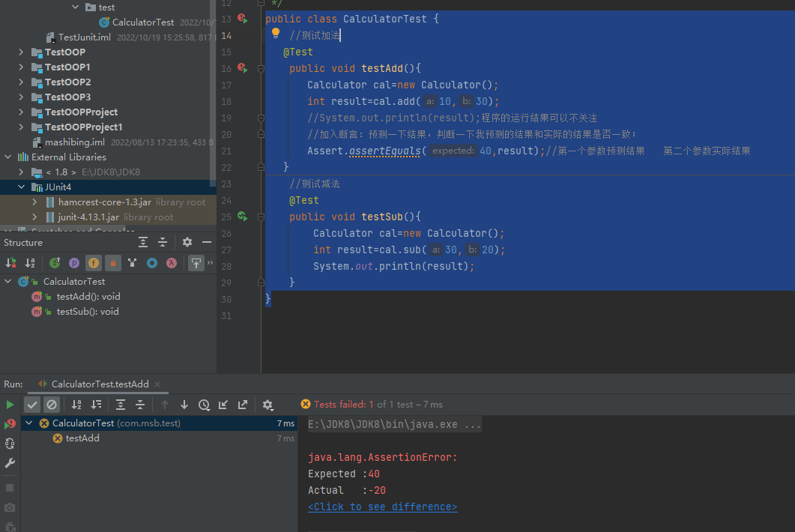Collapse the JUnit4 library node
The width and height of the screenshot is (795, 532).
coord(21,187)
